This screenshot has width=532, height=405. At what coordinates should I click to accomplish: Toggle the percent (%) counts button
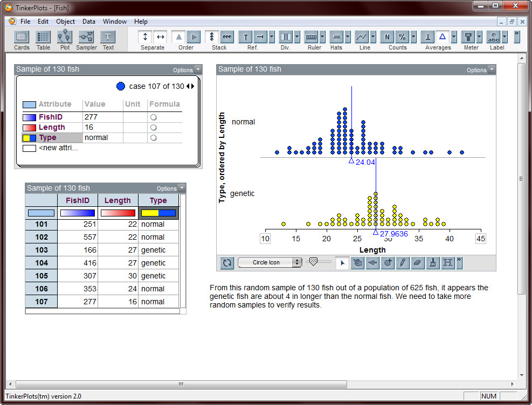coord(402,37)
